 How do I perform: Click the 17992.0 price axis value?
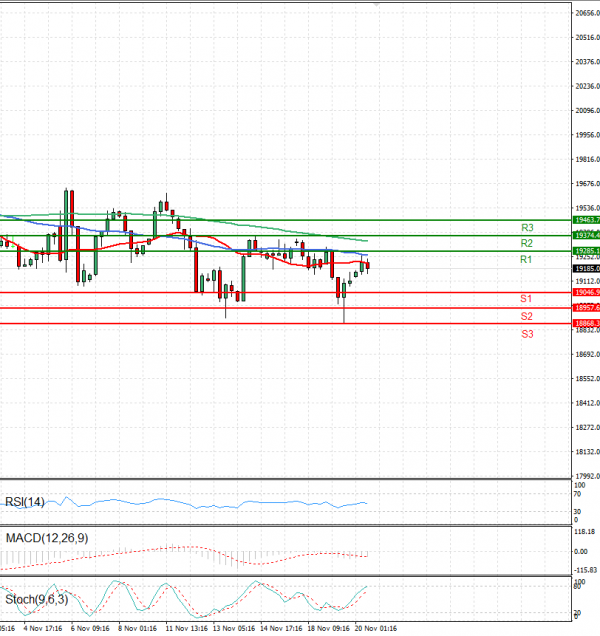click(587, 476)
